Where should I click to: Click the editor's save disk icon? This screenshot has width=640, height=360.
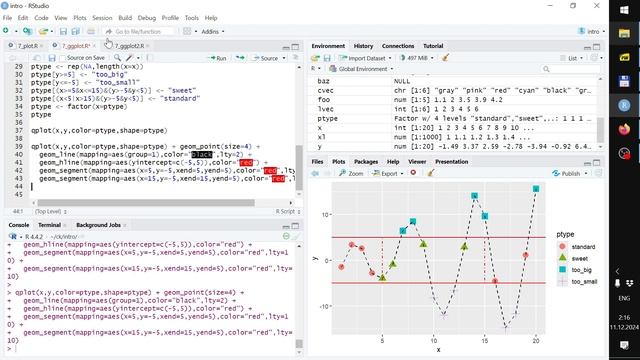click(x=52, y=58)
